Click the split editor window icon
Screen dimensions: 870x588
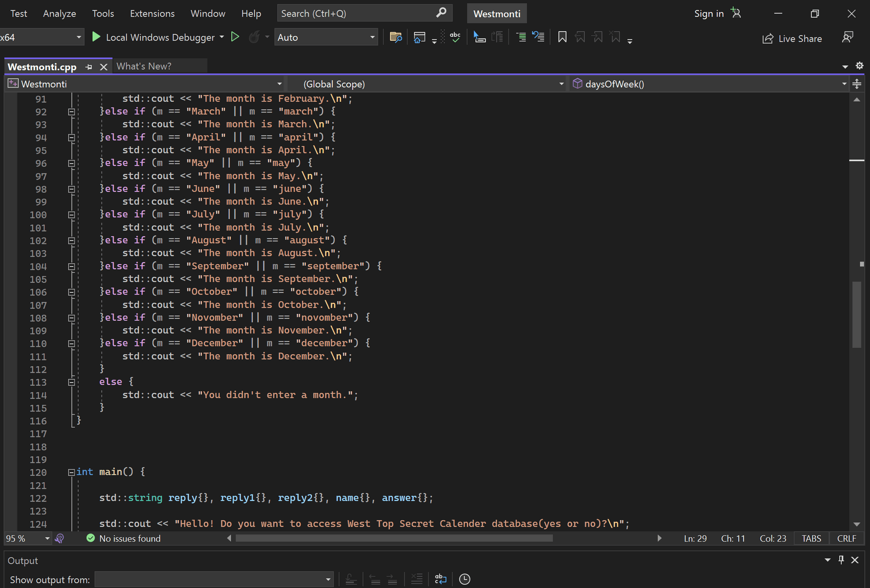[x=857, y=84]
